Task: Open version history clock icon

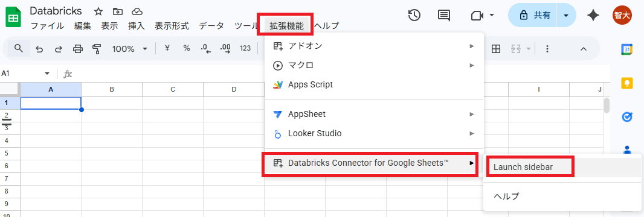Action: pos(414,16)
